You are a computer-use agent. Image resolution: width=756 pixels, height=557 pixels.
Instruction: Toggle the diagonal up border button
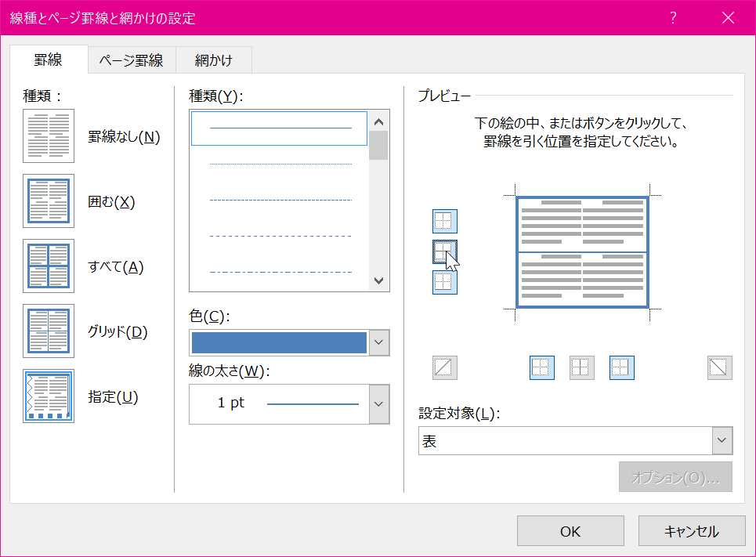pos(444,368)
